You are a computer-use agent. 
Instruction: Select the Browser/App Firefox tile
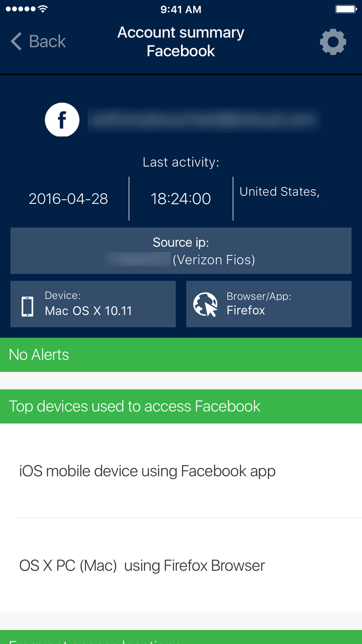(x=269, y=304)
